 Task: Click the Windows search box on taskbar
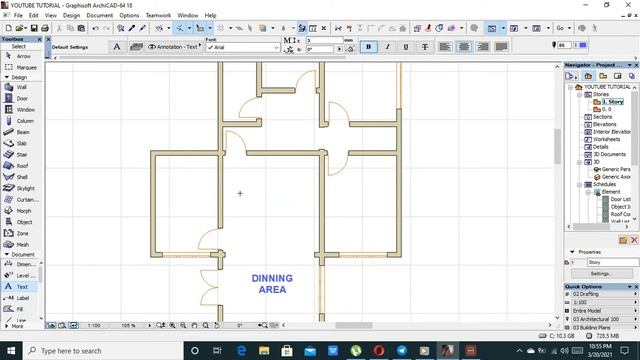tap(103, 351)
